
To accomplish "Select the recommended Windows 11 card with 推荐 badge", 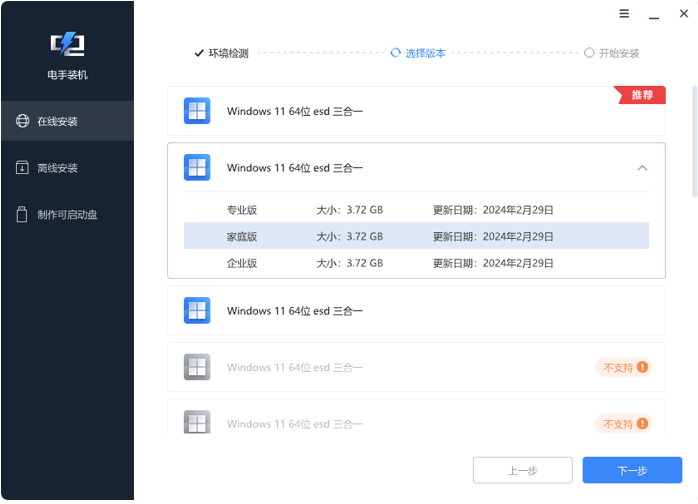I will [x=416, y=111].
